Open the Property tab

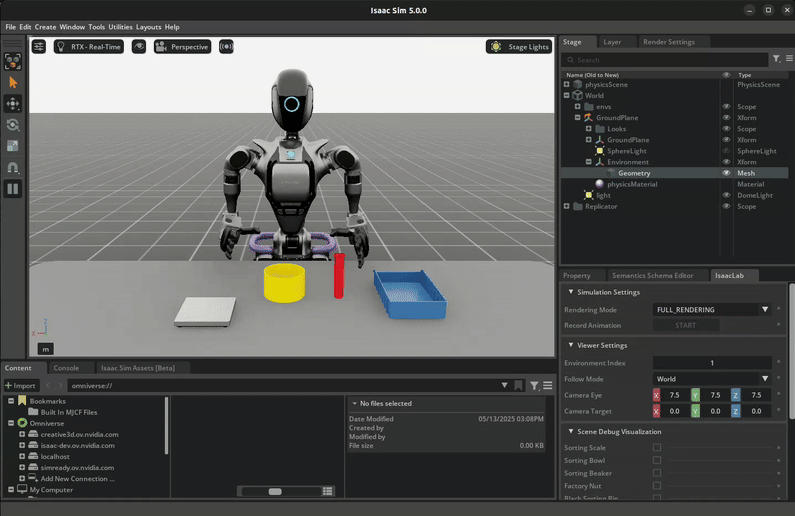[x=577, y=276]
